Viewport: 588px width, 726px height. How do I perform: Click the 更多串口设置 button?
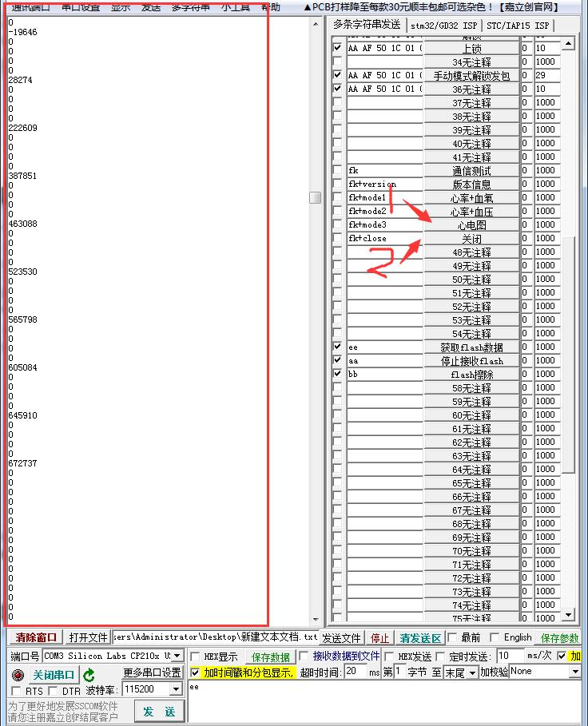[x=152, y=672]
